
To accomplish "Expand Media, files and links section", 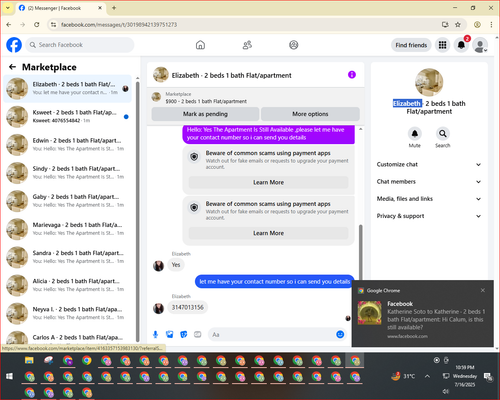I will [x=429, y=199].
